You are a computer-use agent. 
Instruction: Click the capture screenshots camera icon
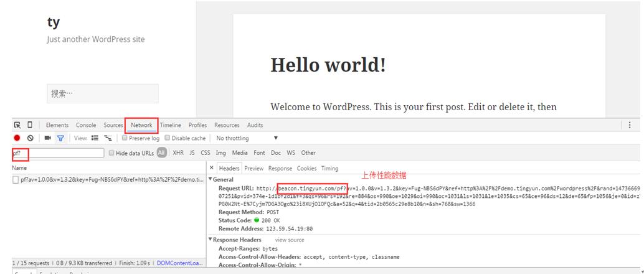pos(48,138)
